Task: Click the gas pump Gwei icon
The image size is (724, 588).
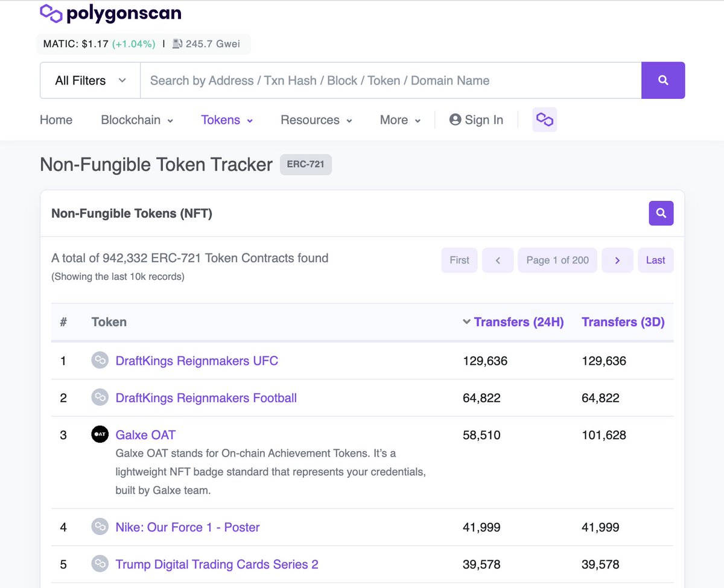Action: [177, 44]
